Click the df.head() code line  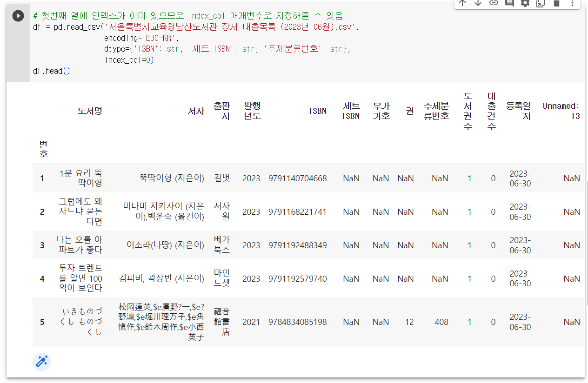pyautogui.click(x=52, y=72)
